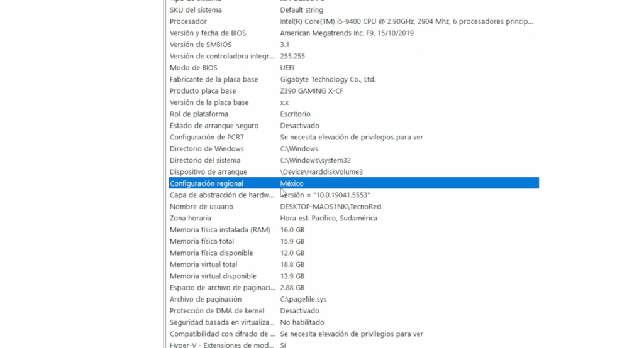Image resolution: width=644 pixels, height=348 pixels.
Task: Select the SMBIOS value 3.1
Action: pyautogui.click(x=285, y=45)
